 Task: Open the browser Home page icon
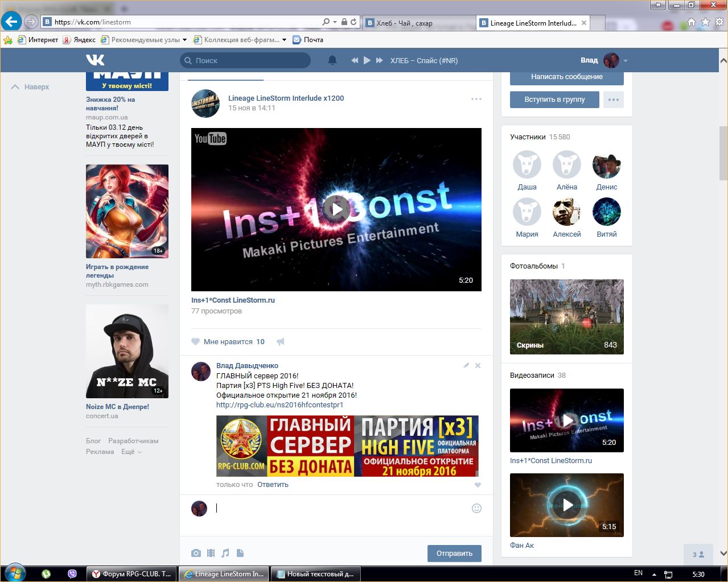[692, 22]
